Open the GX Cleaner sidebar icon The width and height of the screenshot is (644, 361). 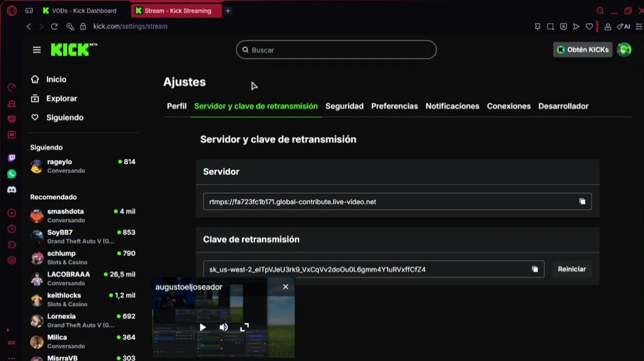pyautogui.click(x=12, y=104)
